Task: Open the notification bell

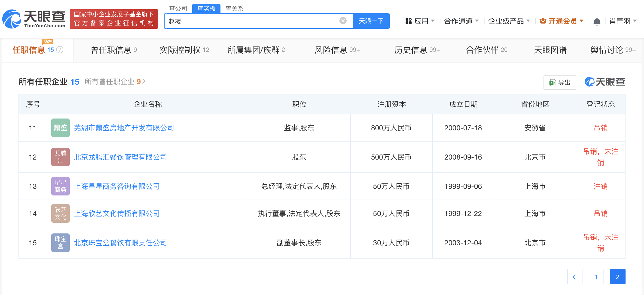Action: click(x=597, y=21)
